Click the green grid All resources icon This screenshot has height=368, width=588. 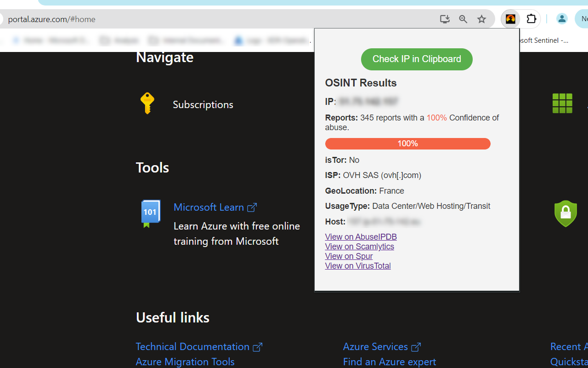pos(562,103)
